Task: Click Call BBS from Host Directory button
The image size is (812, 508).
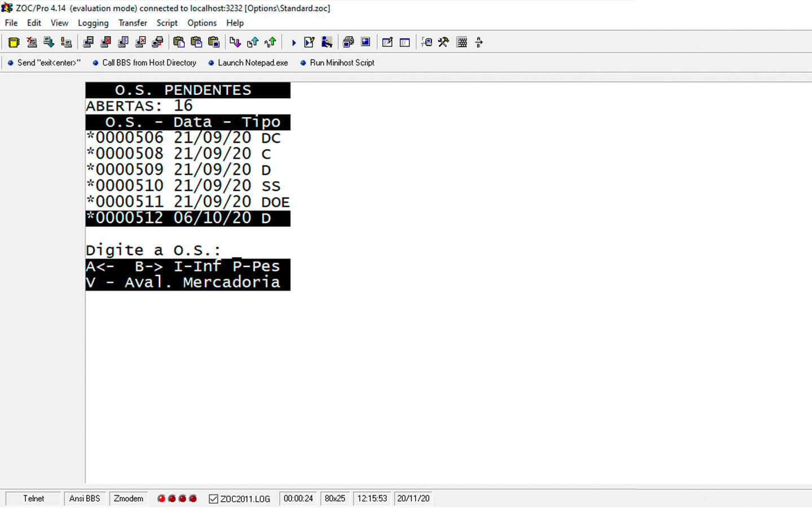Action: pyautogui.click(x=144, y=63)
